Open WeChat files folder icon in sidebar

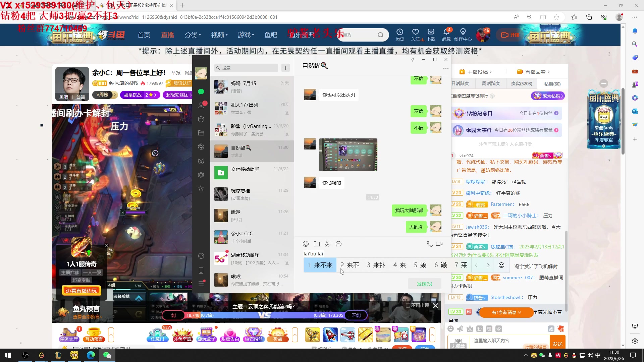click(x=201, y=133)
